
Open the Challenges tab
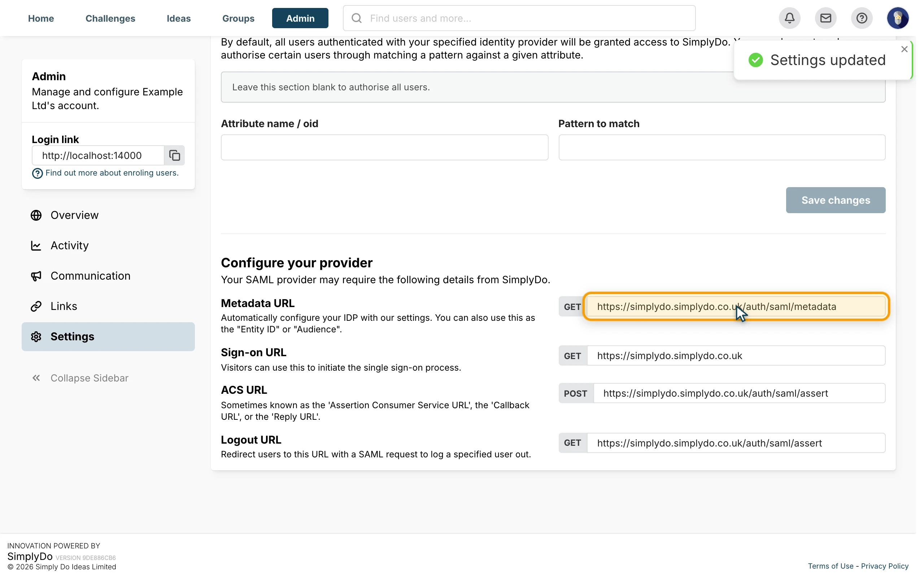[x=110, y=18]
